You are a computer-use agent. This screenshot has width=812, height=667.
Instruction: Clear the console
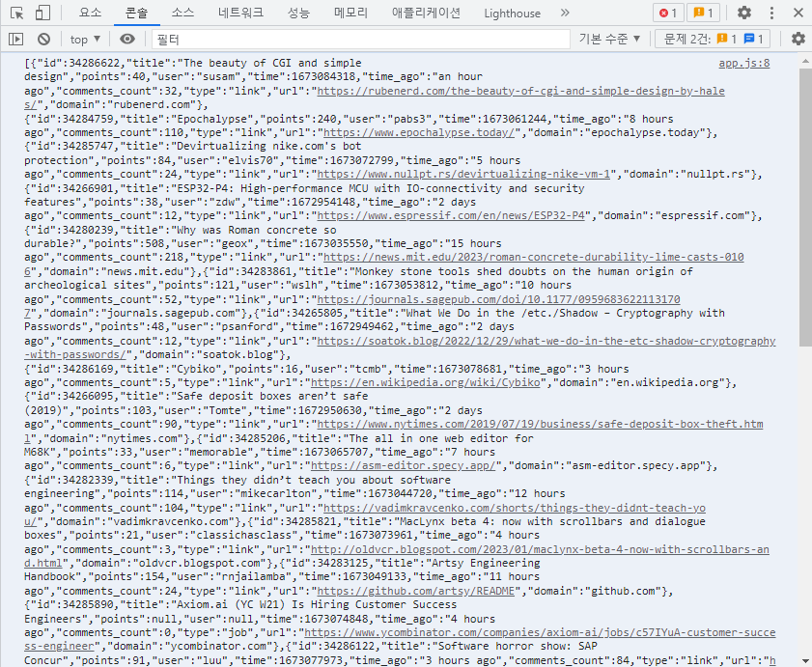click(x=44, y=39)
